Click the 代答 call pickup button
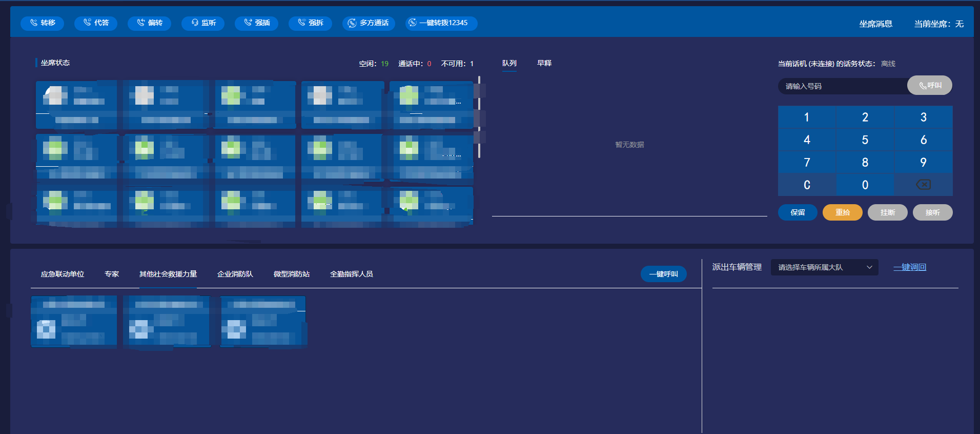 click(x=96, y=23)
